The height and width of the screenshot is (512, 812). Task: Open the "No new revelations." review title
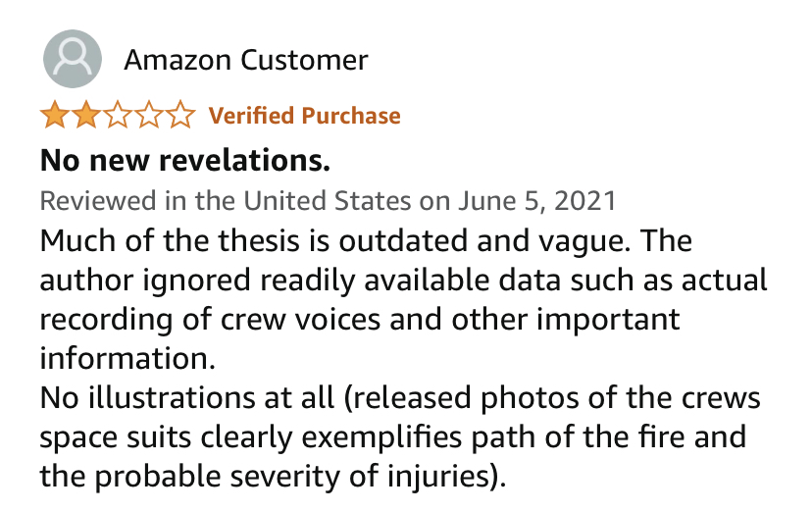184,159
